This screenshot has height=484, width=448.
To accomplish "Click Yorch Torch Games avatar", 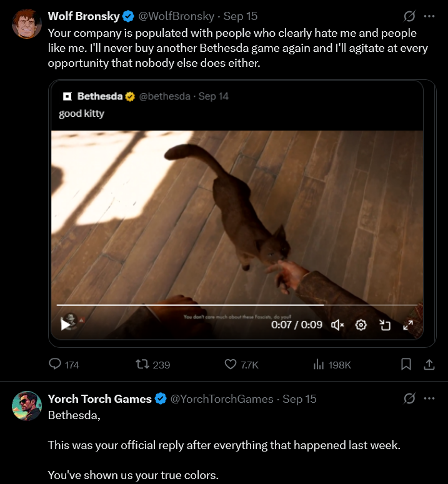I will tap(27, 406).
